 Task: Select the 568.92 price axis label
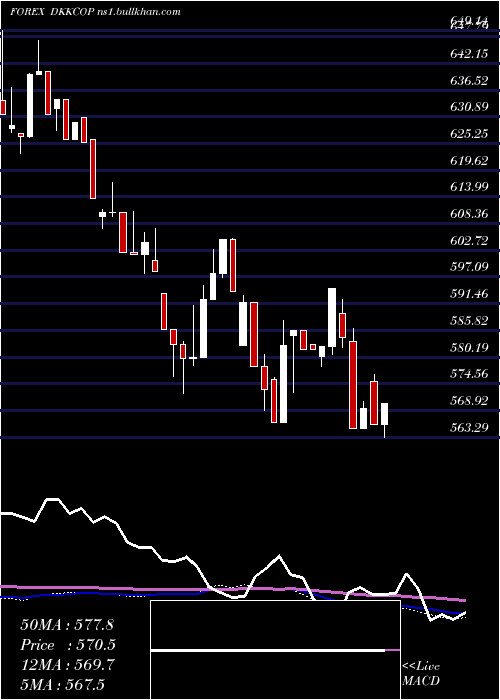pyautogui.click(x=469, y=400)
